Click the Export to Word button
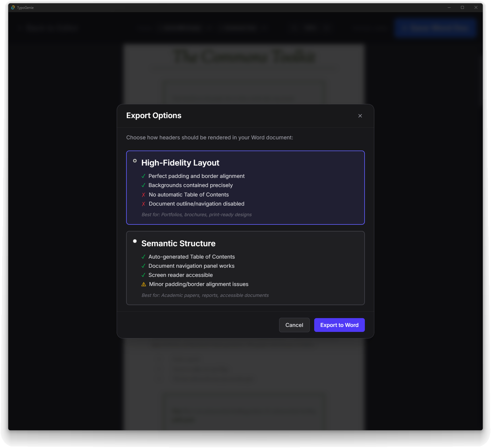 pos(339,325)
